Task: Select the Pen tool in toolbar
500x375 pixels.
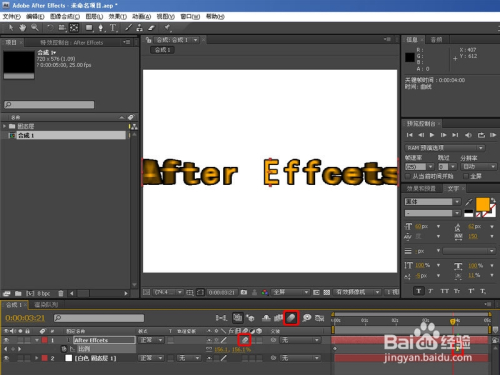Action: click(101, 28)
